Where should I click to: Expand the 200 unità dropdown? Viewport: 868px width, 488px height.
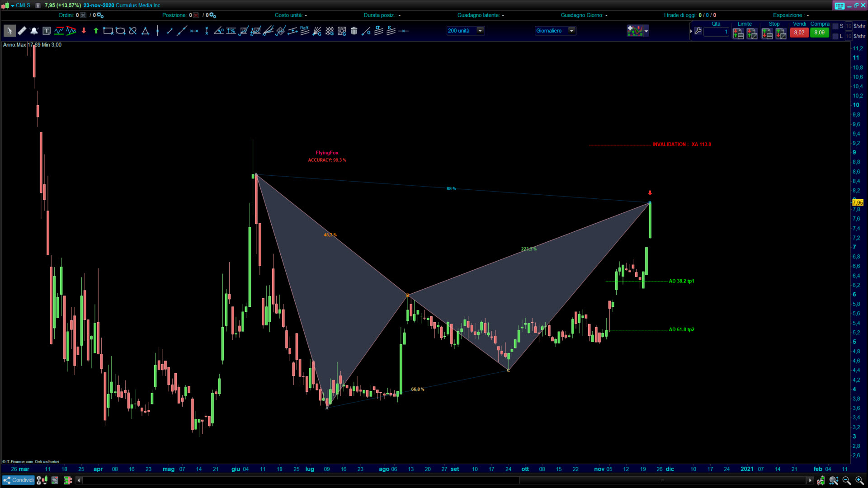pos(480,31)
